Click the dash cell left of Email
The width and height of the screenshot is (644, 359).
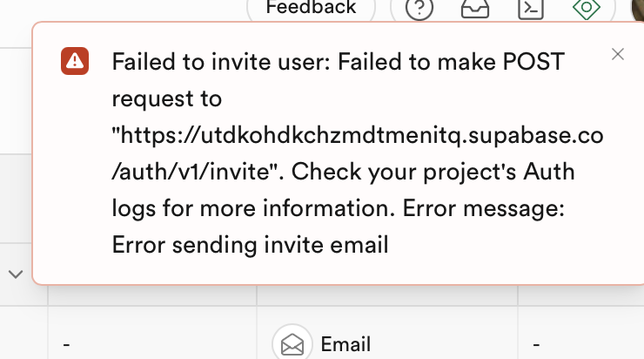click(67, 343)
